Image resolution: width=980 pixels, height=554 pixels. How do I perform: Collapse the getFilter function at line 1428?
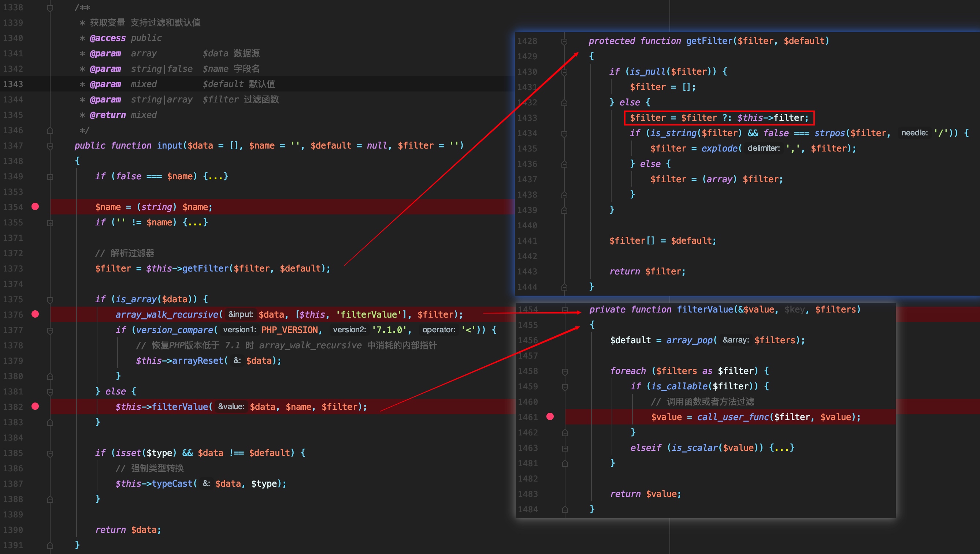pos(564,41)
